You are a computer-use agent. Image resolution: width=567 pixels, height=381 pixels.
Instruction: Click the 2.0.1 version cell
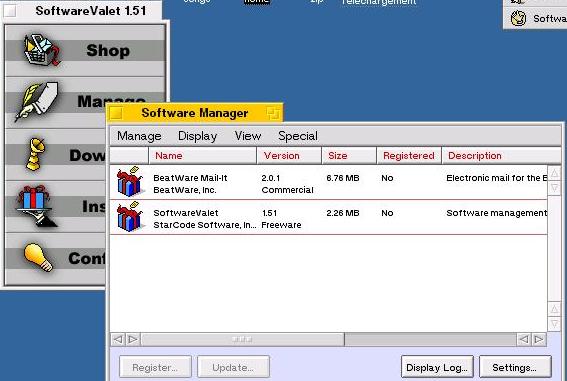[x=271, y=178]
